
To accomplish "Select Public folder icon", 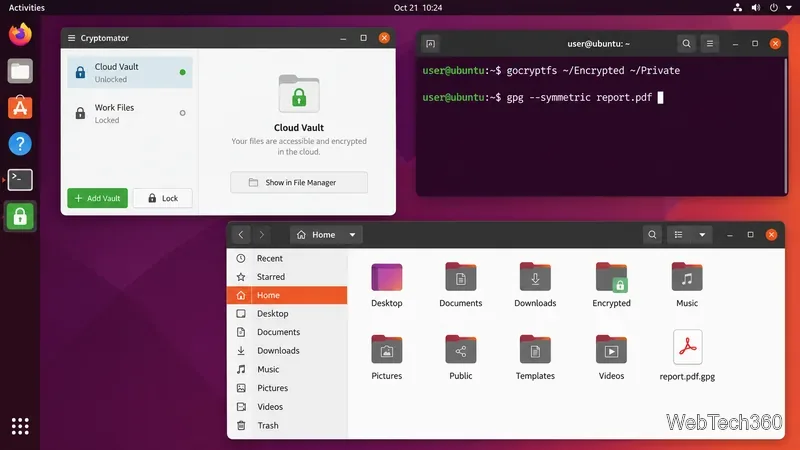I will (x=461, y=349).
